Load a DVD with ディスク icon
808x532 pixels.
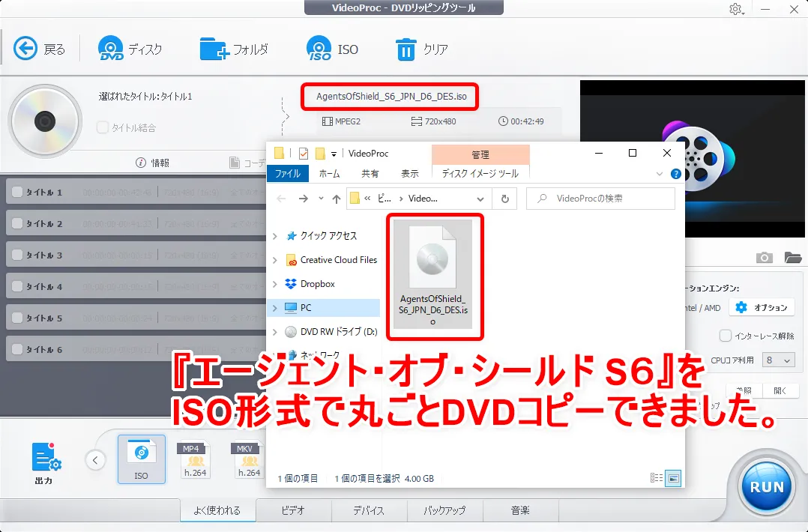click(111, 49)
